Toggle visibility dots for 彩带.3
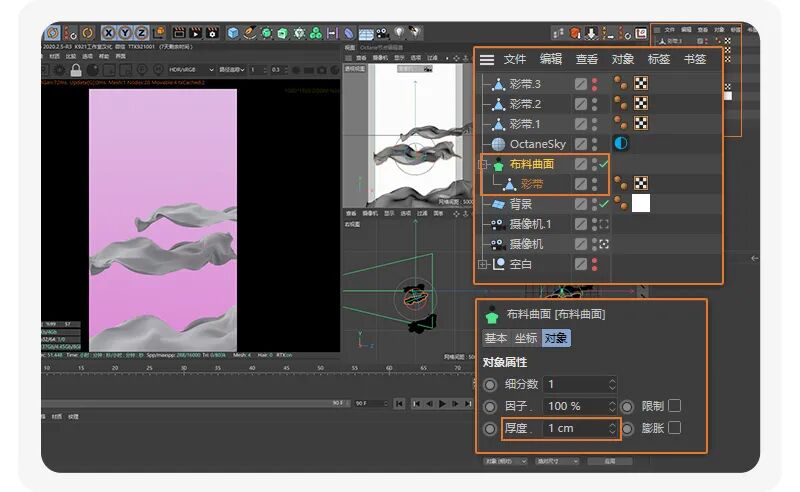Viewport: 800px width, 492px height. click(x=595, y=84)
